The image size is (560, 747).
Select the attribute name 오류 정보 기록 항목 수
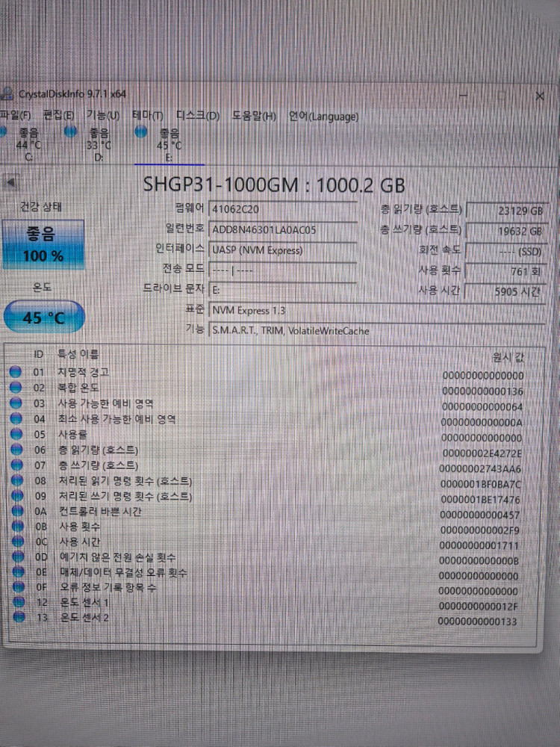(x=108, y=587)
